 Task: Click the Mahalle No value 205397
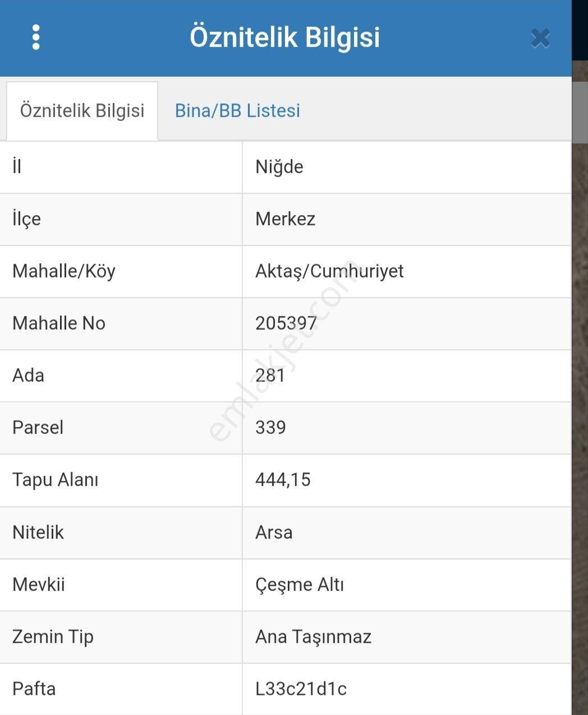tap(286, 323)
